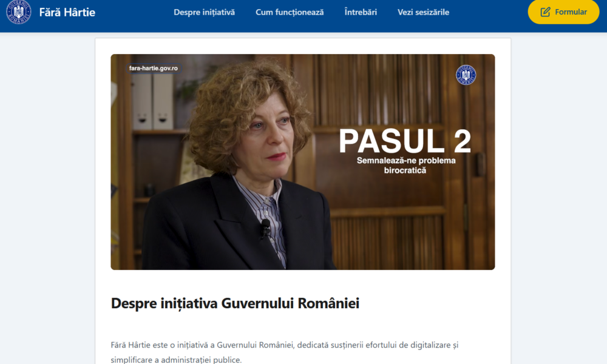Open Cum funcționează menu item
Screen dimensions: 607x364
tap(290, 12)
